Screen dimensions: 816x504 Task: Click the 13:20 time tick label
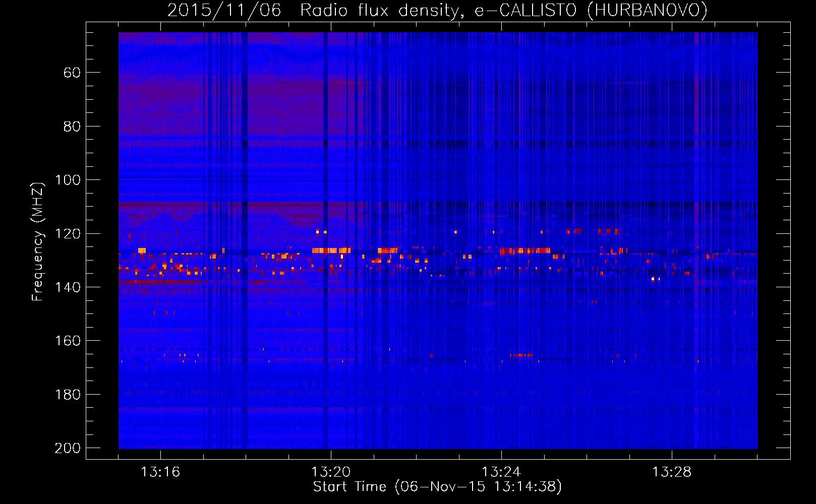click(331, 472)
